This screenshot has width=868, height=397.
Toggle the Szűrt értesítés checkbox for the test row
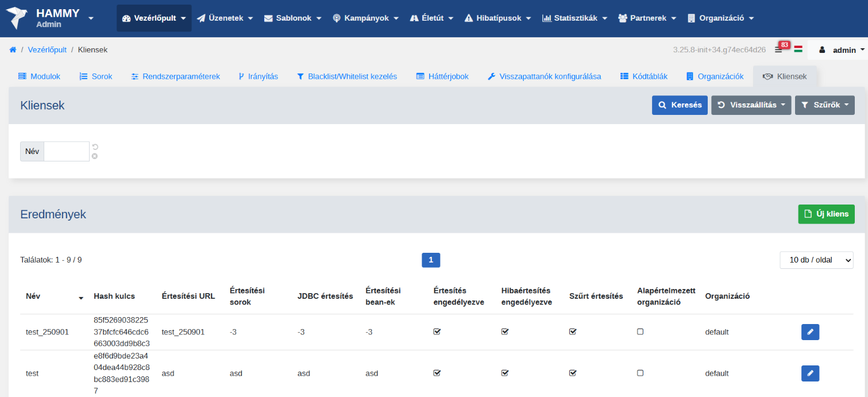[x=572, y=373]
